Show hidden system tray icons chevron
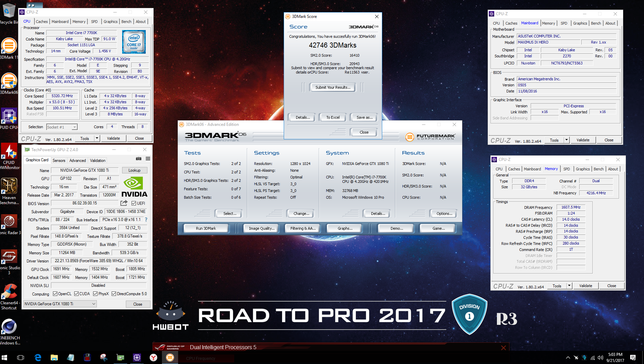 pos(568,358)
